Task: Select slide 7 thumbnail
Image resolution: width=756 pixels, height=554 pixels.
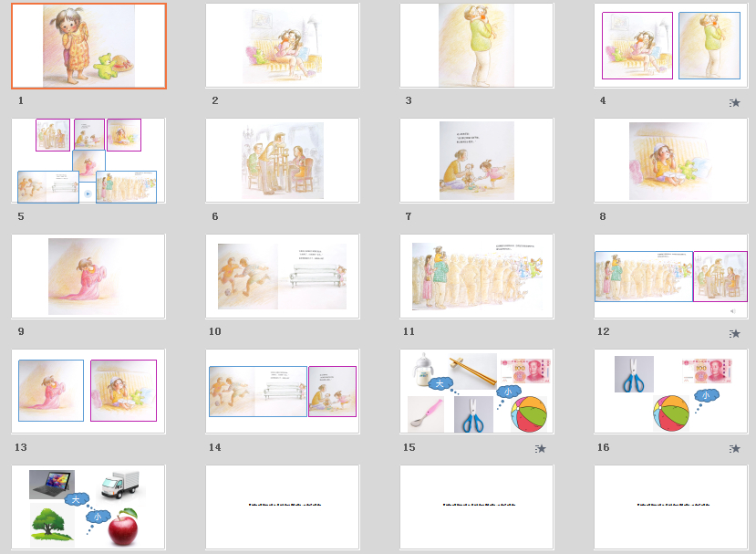Action: pyautogui.click(x=477, y=161)
